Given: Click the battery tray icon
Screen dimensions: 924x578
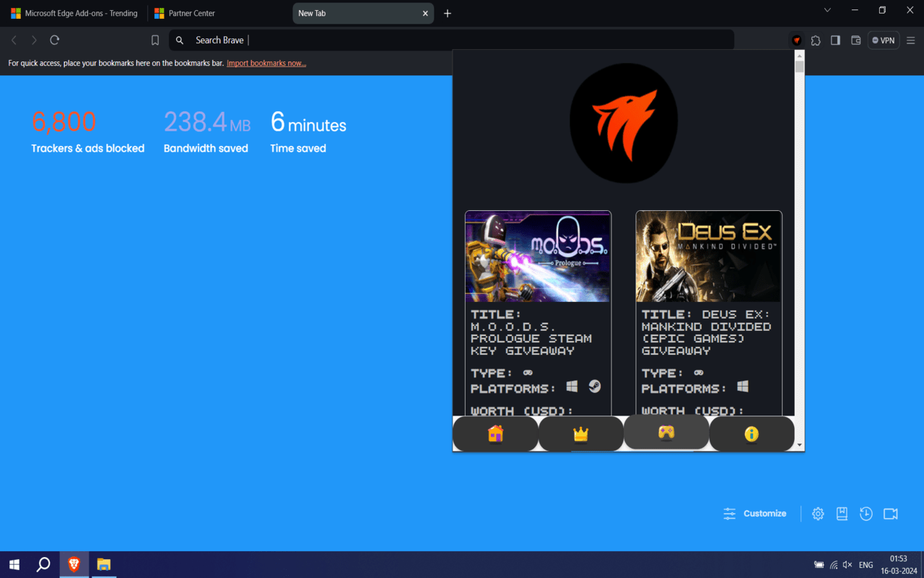Looking at the screenshot, I should (x=819, y=565).
